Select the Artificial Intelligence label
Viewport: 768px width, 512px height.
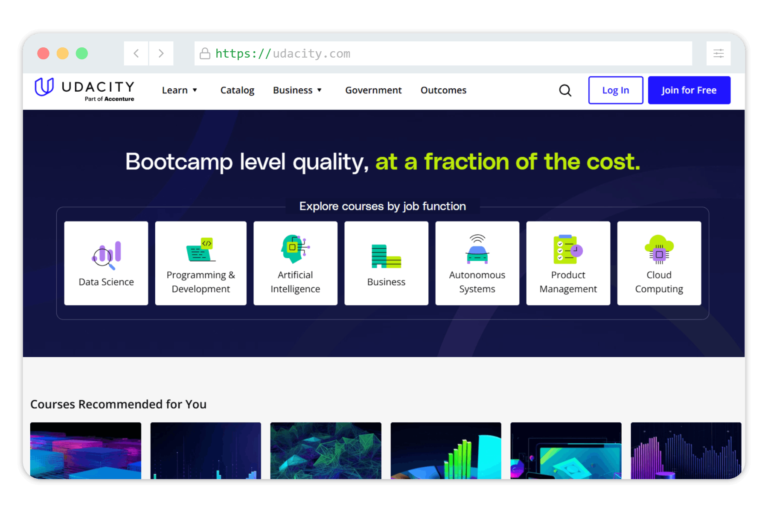coord(295,282)
